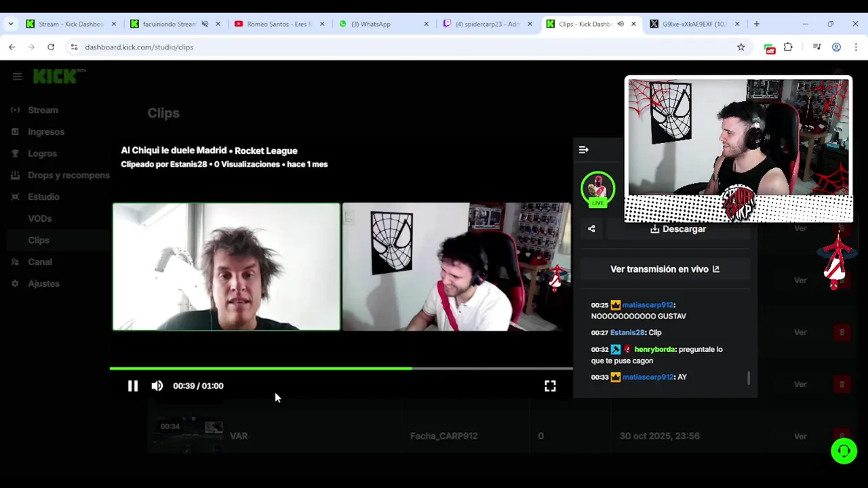Click the share clip icon

(x=591, y=229)
